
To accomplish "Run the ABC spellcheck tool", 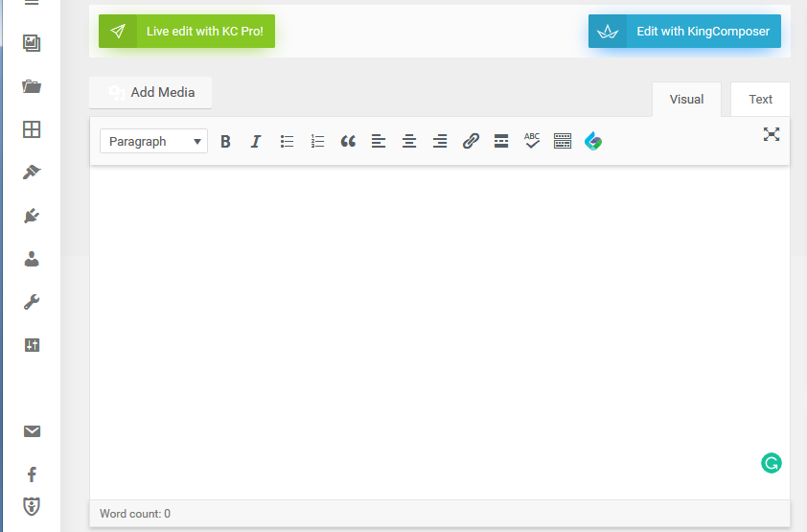I will [x=532, y=142].
